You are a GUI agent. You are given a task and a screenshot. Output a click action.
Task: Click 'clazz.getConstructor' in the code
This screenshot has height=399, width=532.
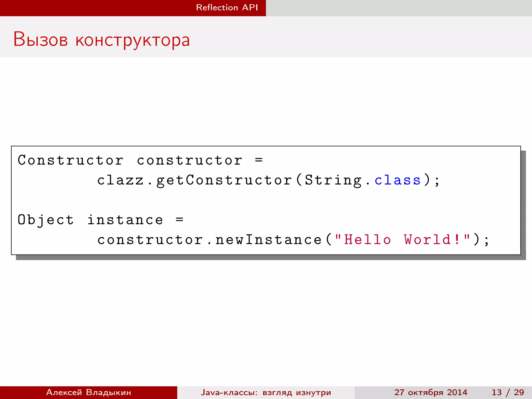(195, 180)
